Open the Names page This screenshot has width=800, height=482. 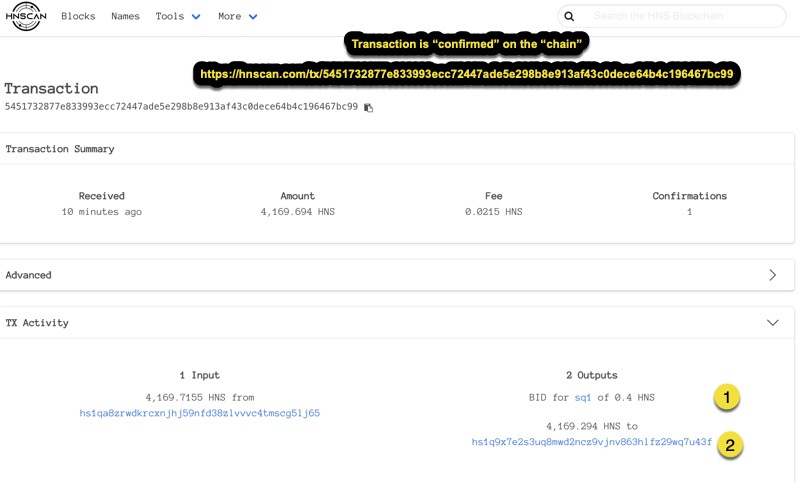pos(125,17)
